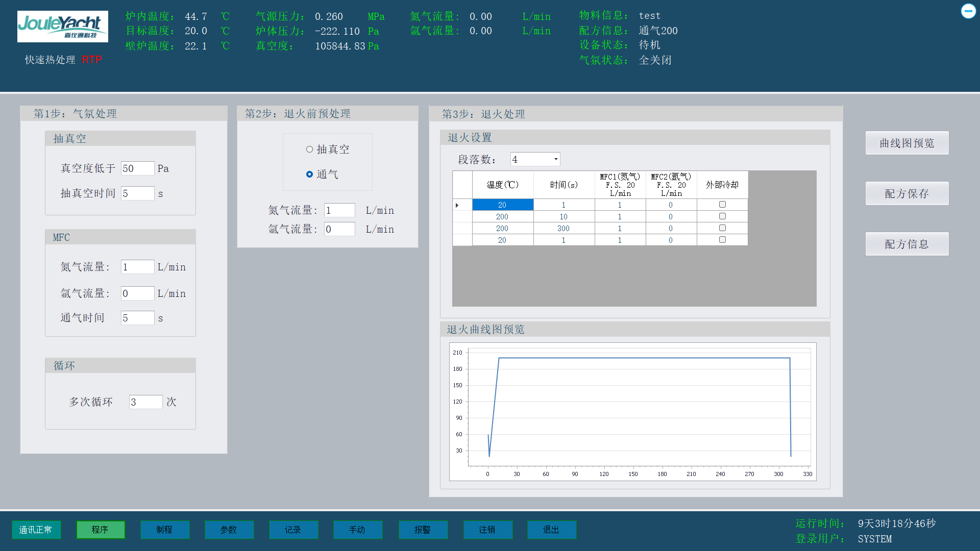
Task: Enable 外部冷却 checkbox in first row
Action: click(722, 205)
